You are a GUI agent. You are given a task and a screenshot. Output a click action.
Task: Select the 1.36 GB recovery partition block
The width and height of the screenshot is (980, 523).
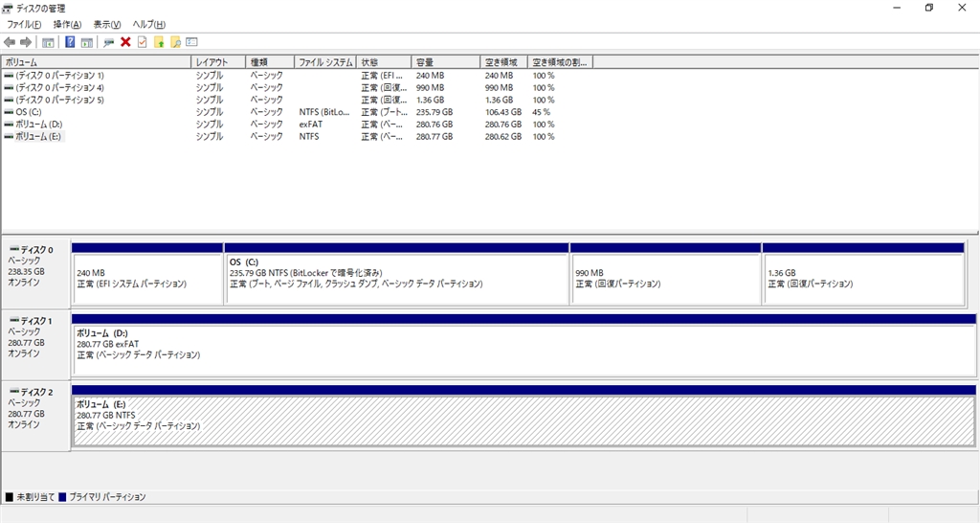tap(863, 274)
